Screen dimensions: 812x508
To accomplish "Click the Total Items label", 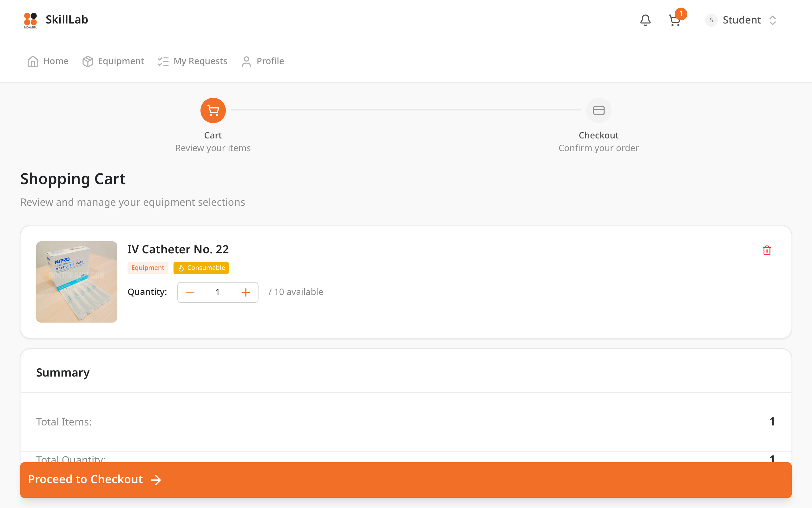I will point(64,422).
